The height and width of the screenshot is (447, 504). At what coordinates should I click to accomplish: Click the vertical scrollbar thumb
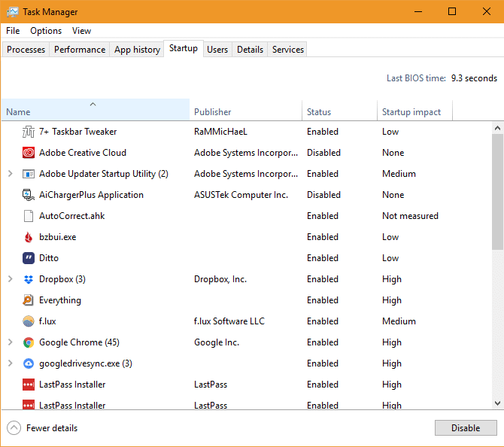pyautogui.click(x=497, y=192)
